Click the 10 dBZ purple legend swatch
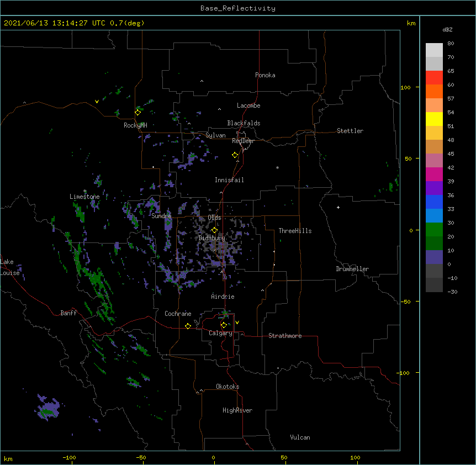 434,257
